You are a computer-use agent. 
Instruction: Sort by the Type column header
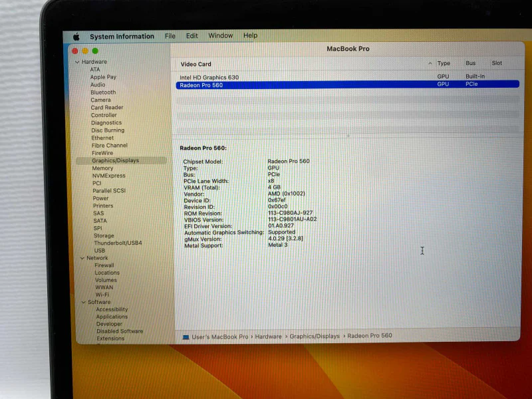point(444,63)
